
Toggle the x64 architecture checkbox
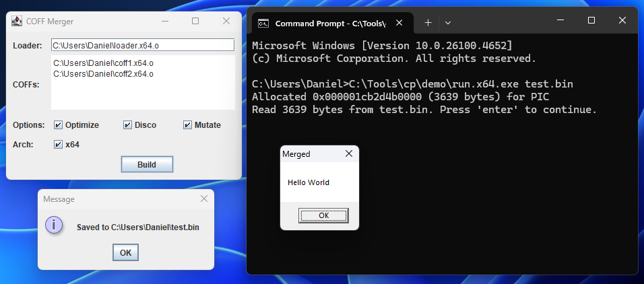point(58,144)
